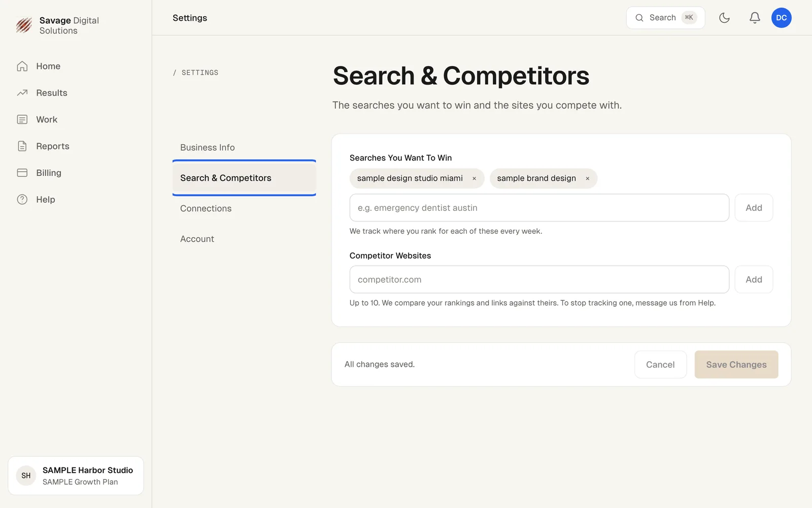
Task: Open the Home label in the sidebar
Action: [48, 66]
